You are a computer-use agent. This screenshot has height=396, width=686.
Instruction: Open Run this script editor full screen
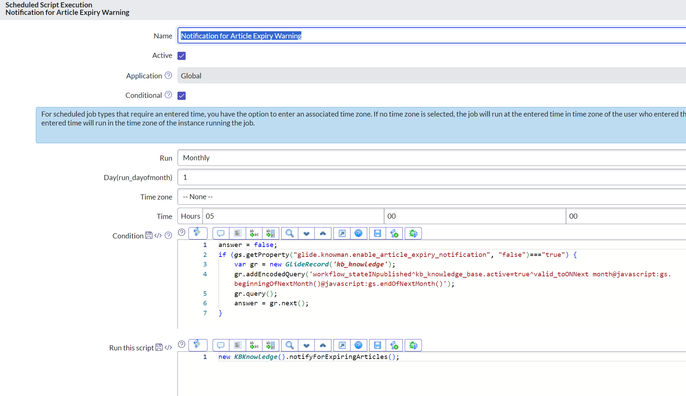(x=342, y=346)
